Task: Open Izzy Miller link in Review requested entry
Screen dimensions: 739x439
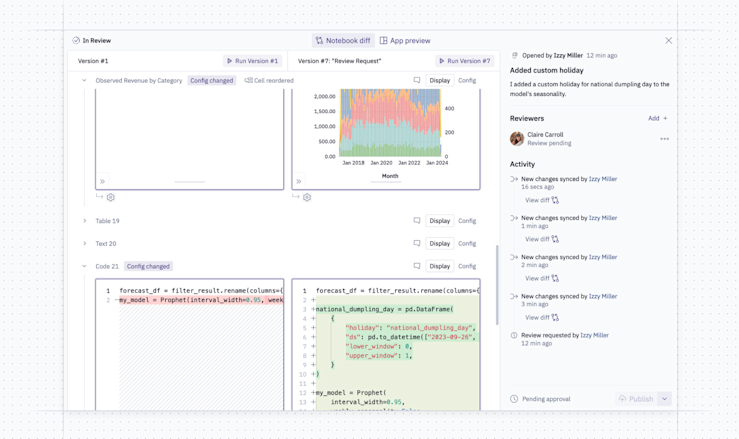Action: coord(594,335)
